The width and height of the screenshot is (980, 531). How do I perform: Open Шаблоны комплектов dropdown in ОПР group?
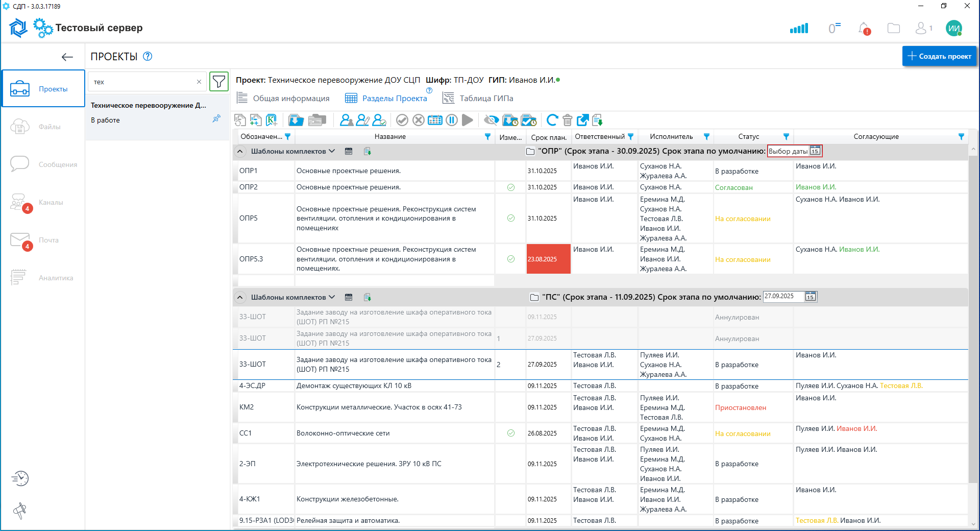pyautogui.click(x=293, y=151)
